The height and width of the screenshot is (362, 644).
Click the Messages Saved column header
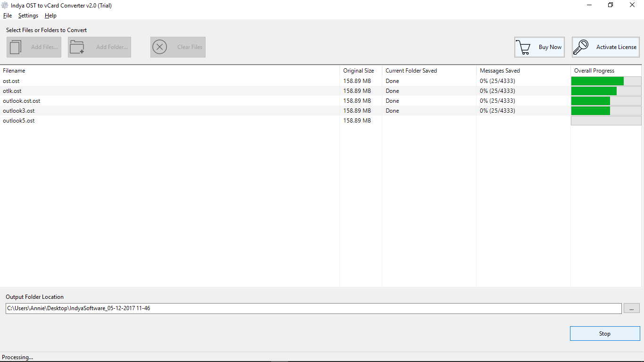pos(500,71)
